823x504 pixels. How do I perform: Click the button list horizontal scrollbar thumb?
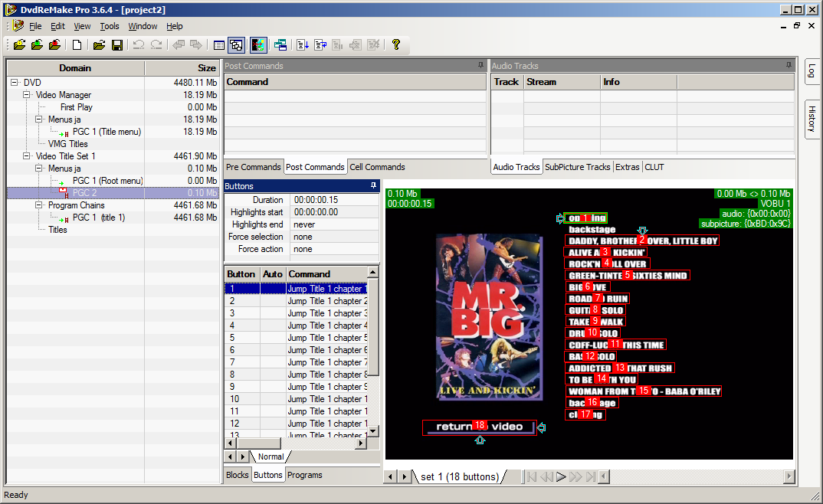(x=259, y=443)
